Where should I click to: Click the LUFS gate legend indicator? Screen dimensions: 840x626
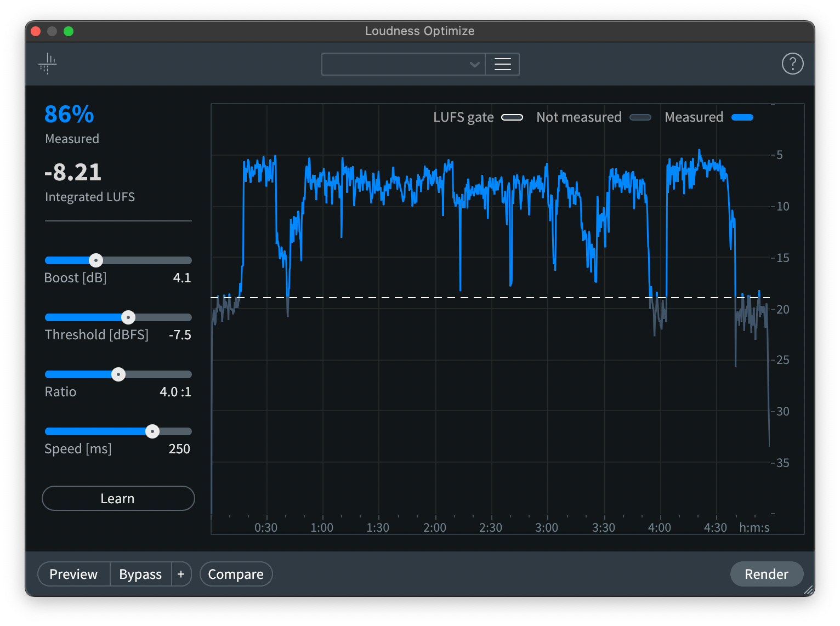pos(512,117)
